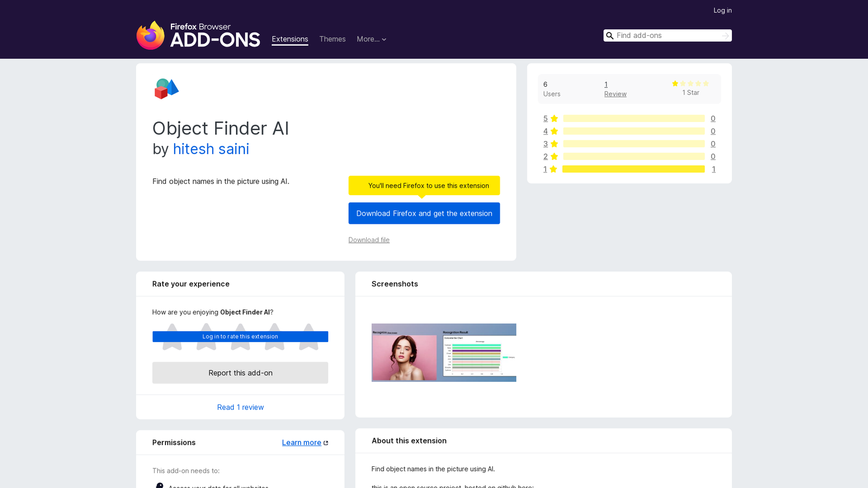Click in the Find add-ons search field
Screen dimensions: 868x488
click(x=667, y=36)
